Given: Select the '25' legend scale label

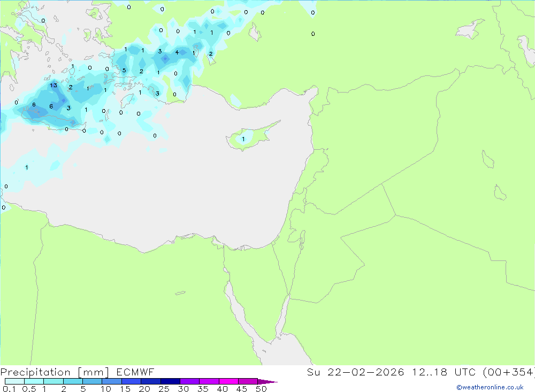Looking at the screenshot, I should (164, 389).
